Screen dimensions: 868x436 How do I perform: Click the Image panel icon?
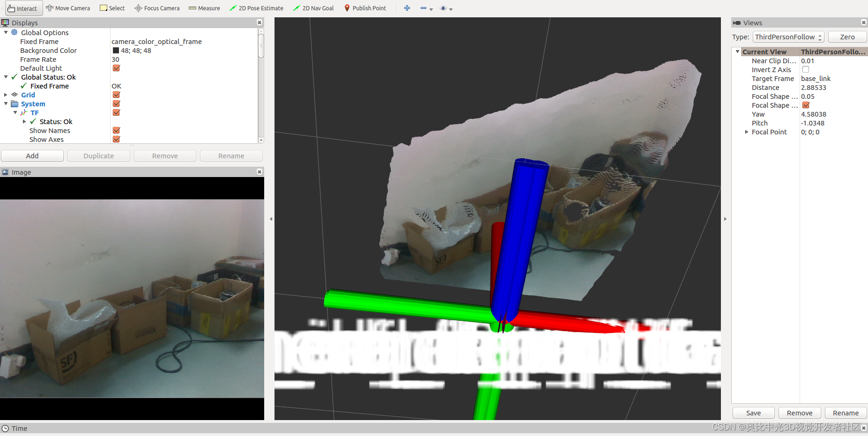[5, 172]
